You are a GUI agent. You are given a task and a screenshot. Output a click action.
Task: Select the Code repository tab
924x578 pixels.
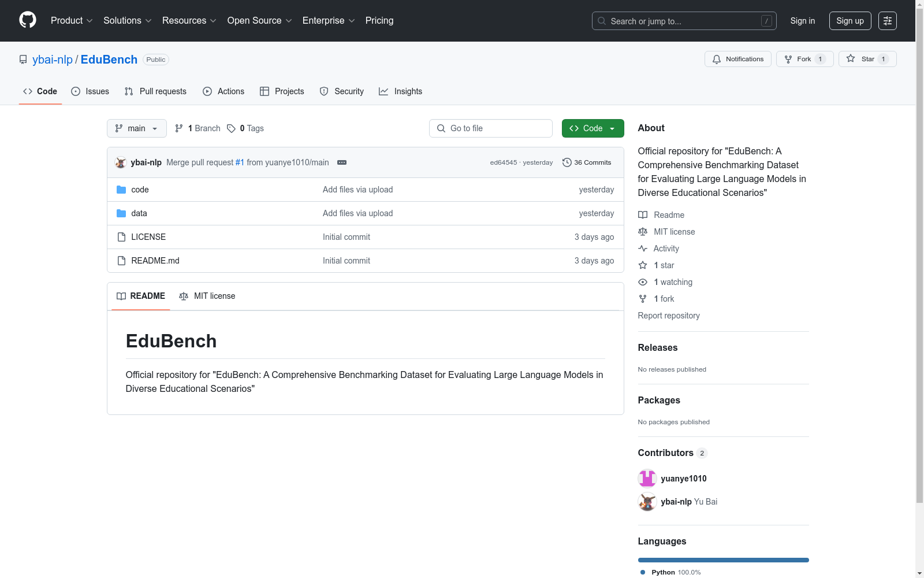pos(40,91)
